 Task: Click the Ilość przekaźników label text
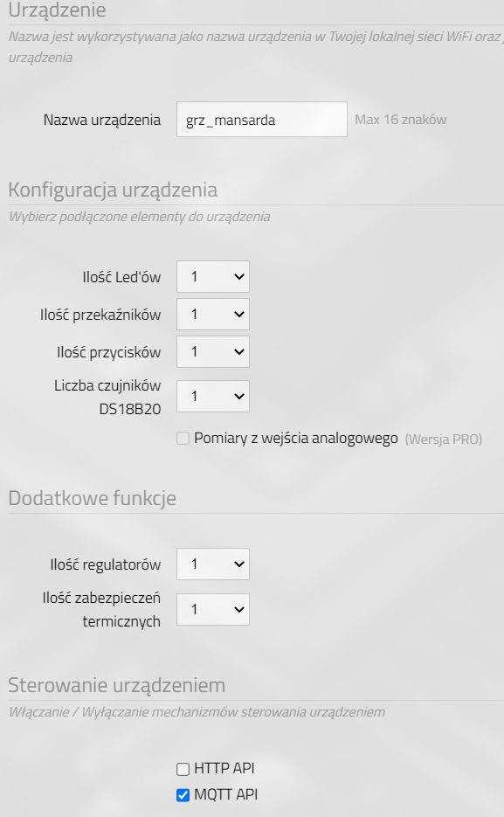click(x=100, y=315)
